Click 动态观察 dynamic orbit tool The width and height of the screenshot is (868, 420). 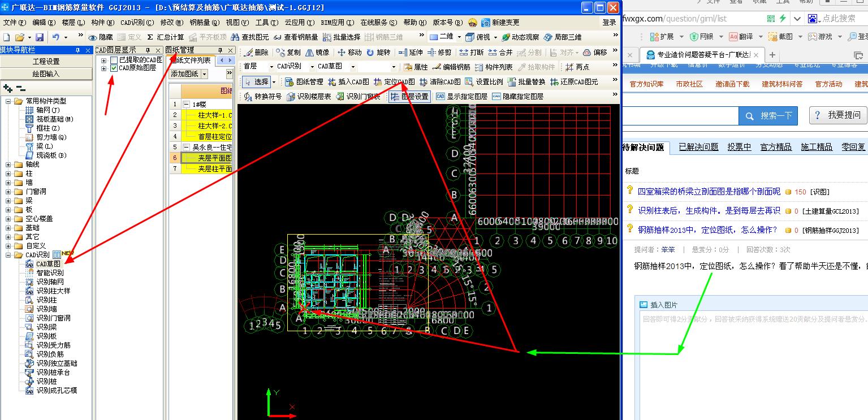tap(520, 37)
